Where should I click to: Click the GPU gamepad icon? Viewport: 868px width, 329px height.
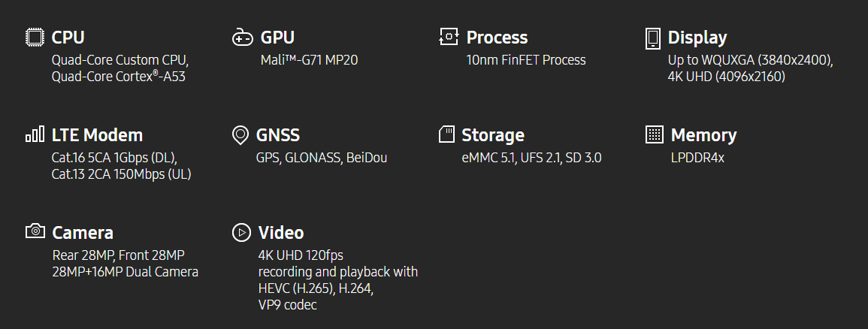point(243,37)
